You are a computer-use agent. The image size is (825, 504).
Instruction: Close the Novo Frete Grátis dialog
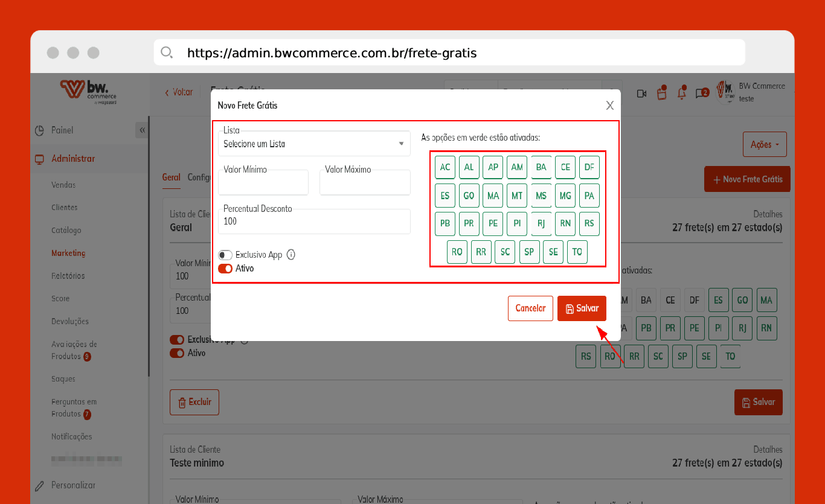[x=610, y=106]
